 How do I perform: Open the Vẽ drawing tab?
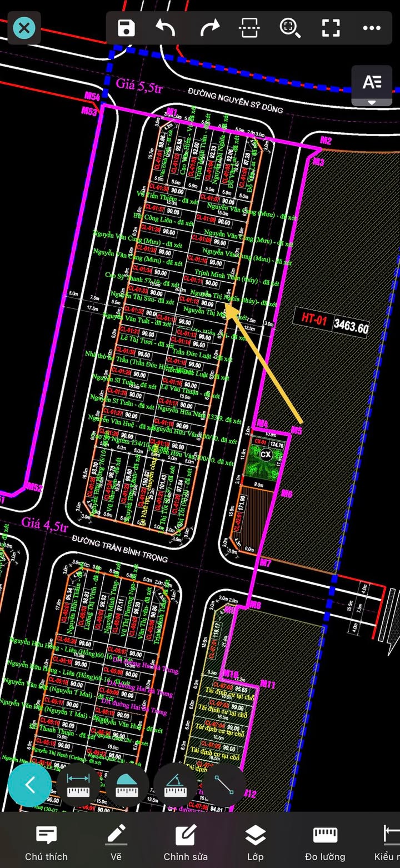click(x=116, y=842)
